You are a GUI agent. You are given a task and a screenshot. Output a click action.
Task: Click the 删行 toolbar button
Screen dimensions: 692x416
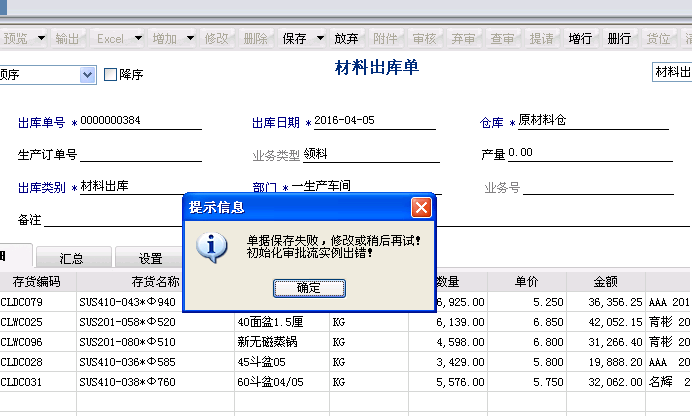click(x=619, y=39)
